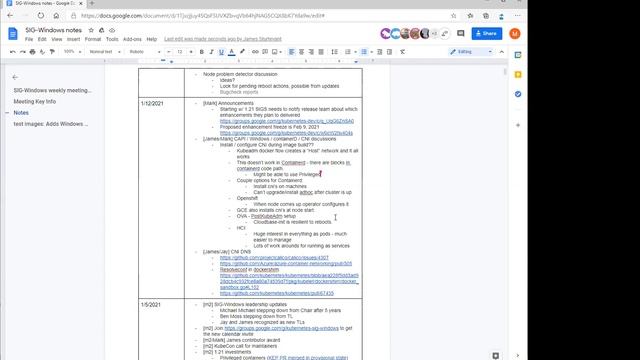Show the side panel chevron at bottom right
This screenshot has width=640, height=360.
pos(518,356)
